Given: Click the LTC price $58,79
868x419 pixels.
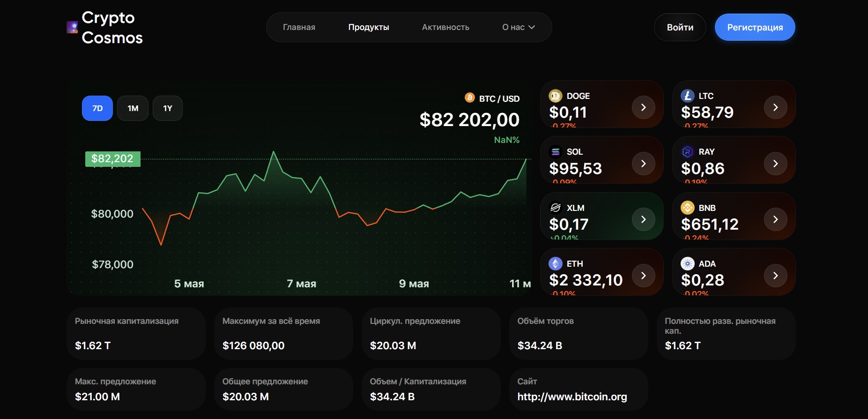Looking at the screenshot, I should pos(707,112).
